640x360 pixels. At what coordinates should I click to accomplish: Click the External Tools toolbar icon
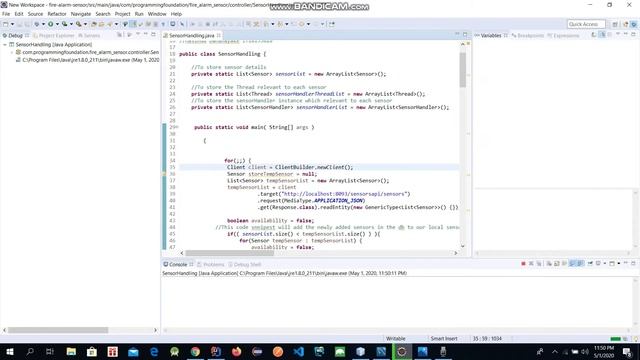[x=78, y=24]
